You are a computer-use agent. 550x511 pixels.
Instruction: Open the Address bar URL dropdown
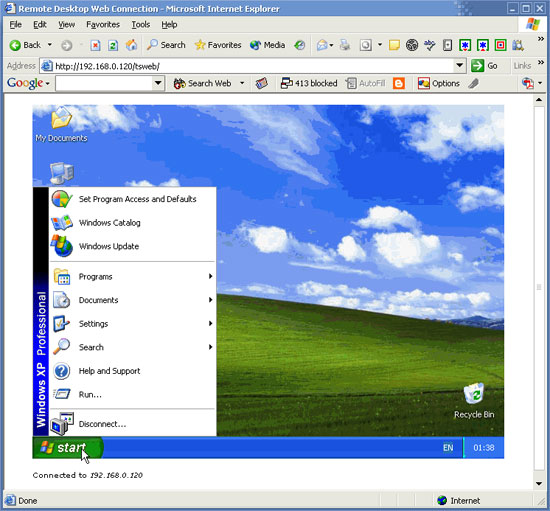pyautogui.click(x=460, y=65)
